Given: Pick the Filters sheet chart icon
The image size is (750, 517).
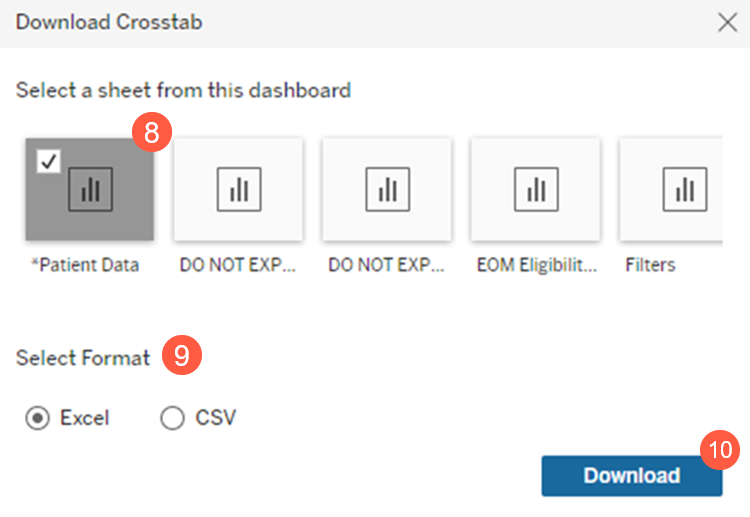Looking at the screenshot, I should pyautogui.click(x=685, y=189).
